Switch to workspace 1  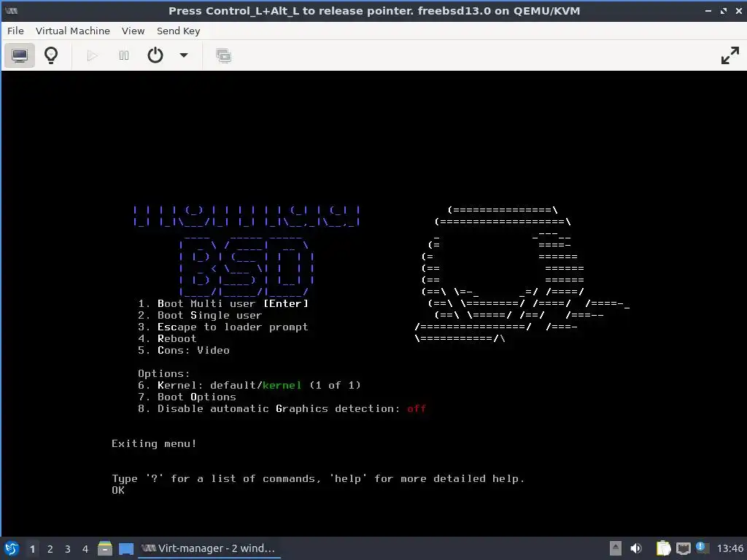[32, 549]
